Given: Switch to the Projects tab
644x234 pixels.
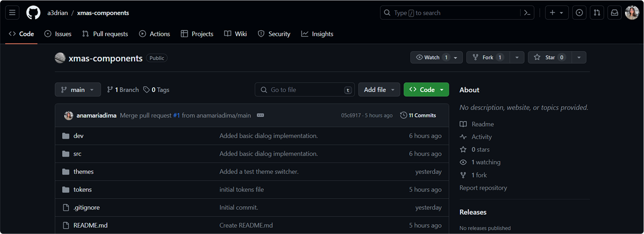Looking at the screenshot, I should 197,34.
